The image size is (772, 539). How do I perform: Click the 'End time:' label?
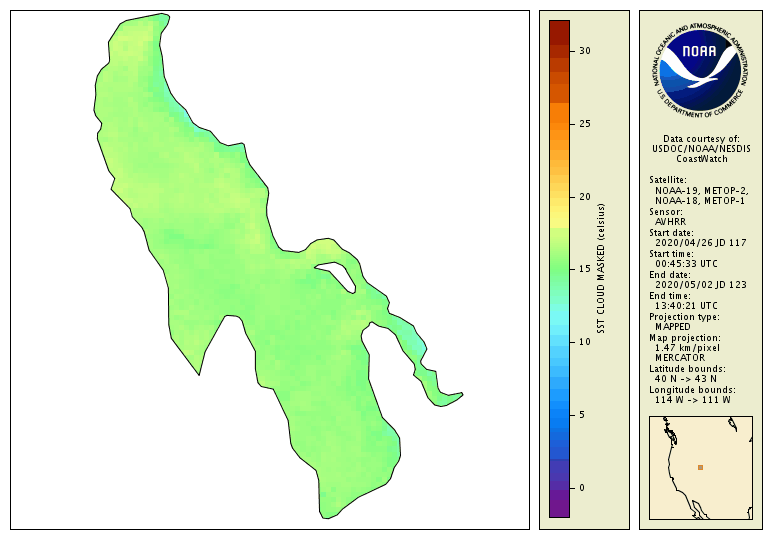click(x=670, y=295)
